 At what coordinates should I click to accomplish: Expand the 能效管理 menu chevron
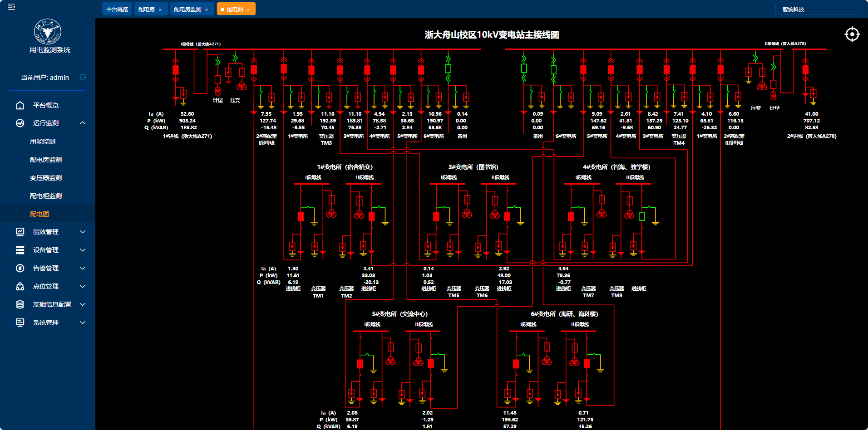point(83,232)
